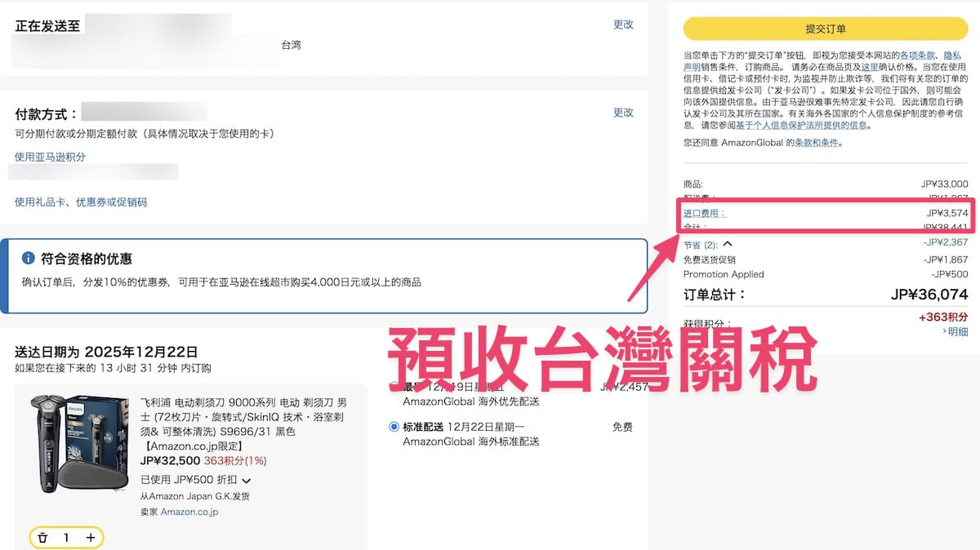
Task: Open 基于个人信息保护法所提供的信息 link
Action: 802,126
